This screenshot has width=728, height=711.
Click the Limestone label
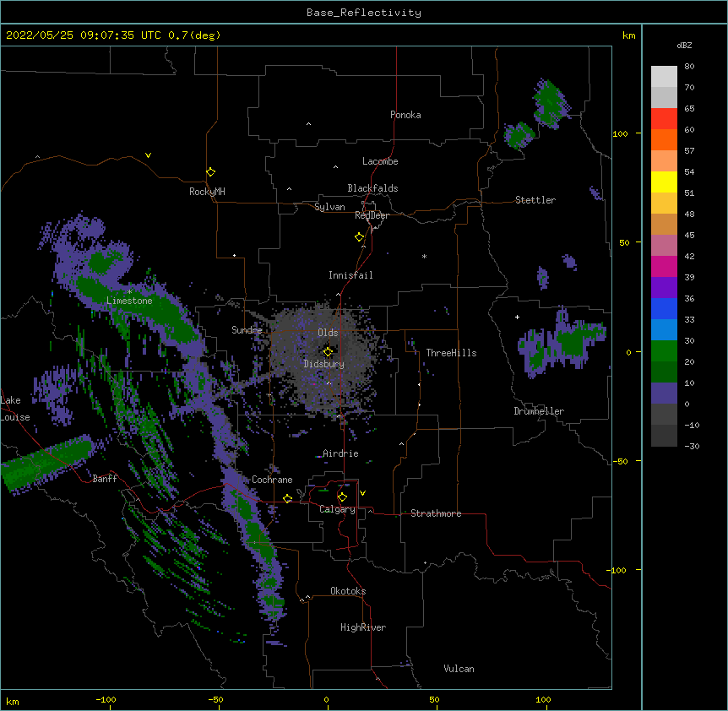129,301
